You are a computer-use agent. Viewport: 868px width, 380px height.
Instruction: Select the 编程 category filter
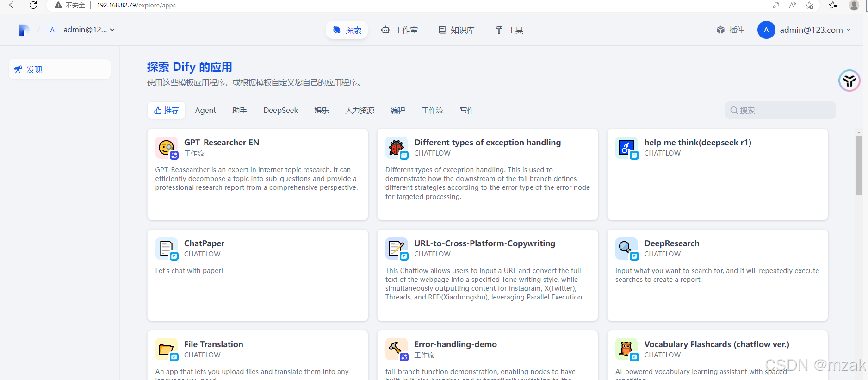tap(398, 111)
